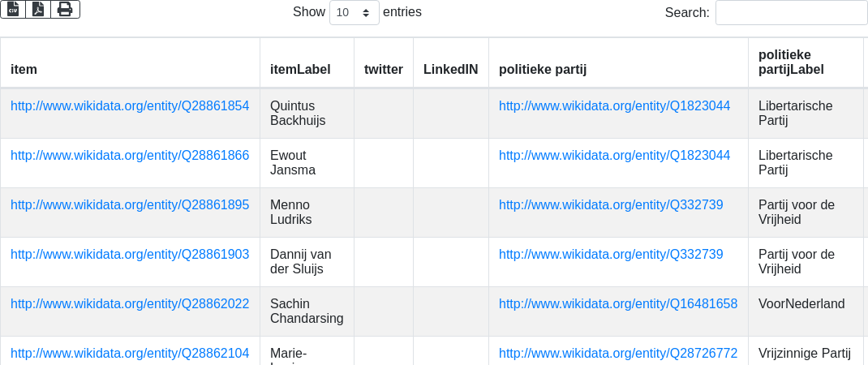Open the Q28862104 entity link

tap(130, 353)
